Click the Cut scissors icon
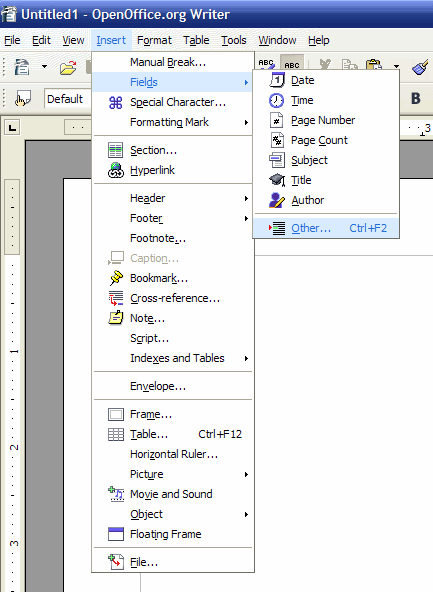This screenshot has height=592, width=433. pos(324,64)
